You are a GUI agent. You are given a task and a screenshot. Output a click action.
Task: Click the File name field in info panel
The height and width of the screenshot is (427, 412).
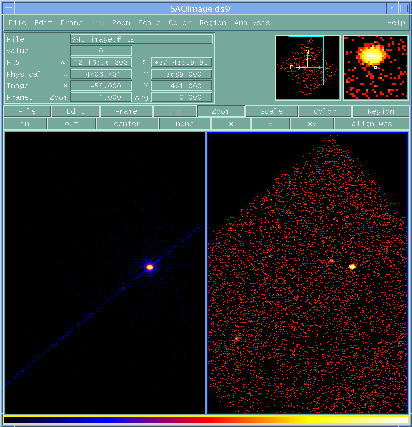(x=141, y=39)
